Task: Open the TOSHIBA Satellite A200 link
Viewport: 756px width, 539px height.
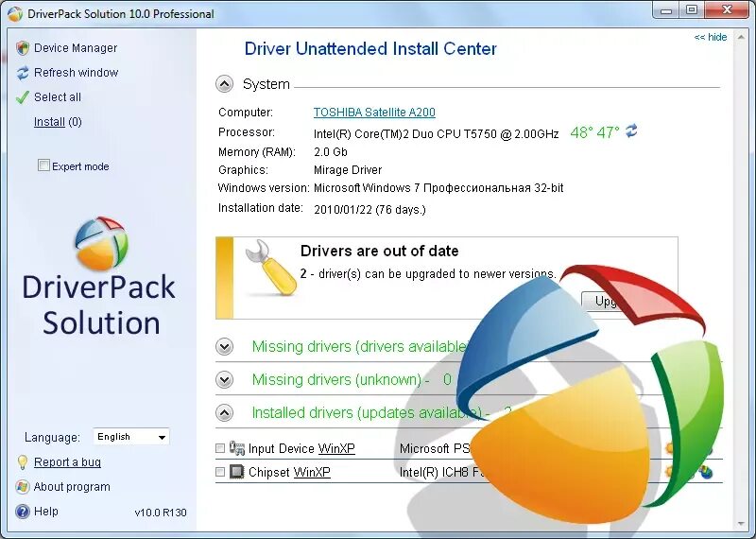Action: 374,112
